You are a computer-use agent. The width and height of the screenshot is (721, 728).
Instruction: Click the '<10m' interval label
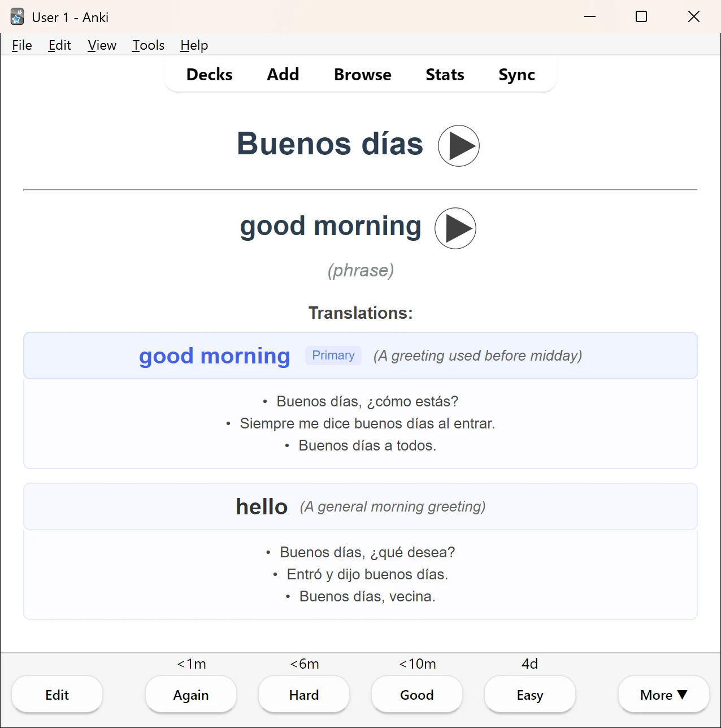pos(418,664)
